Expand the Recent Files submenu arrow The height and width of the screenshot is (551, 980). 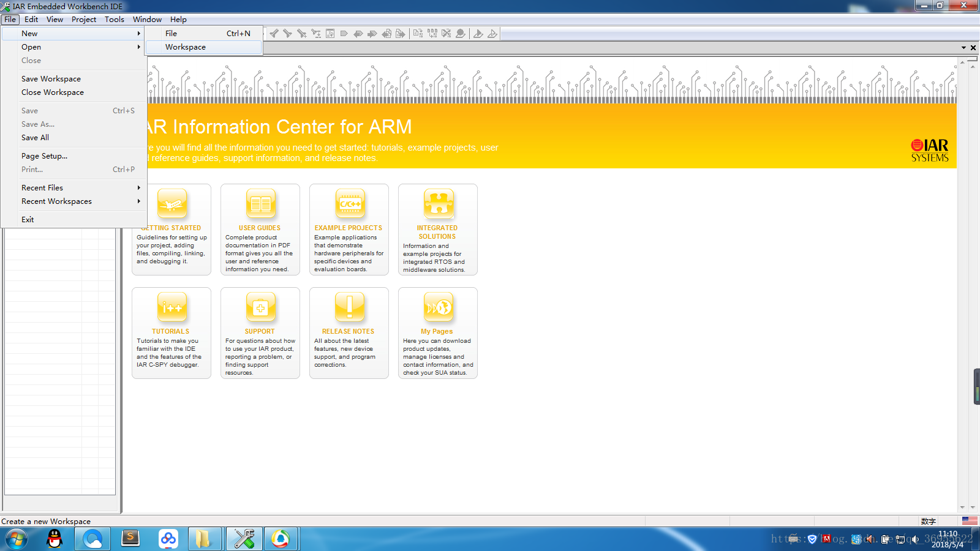pyautogui.click(x=139, y=188)
